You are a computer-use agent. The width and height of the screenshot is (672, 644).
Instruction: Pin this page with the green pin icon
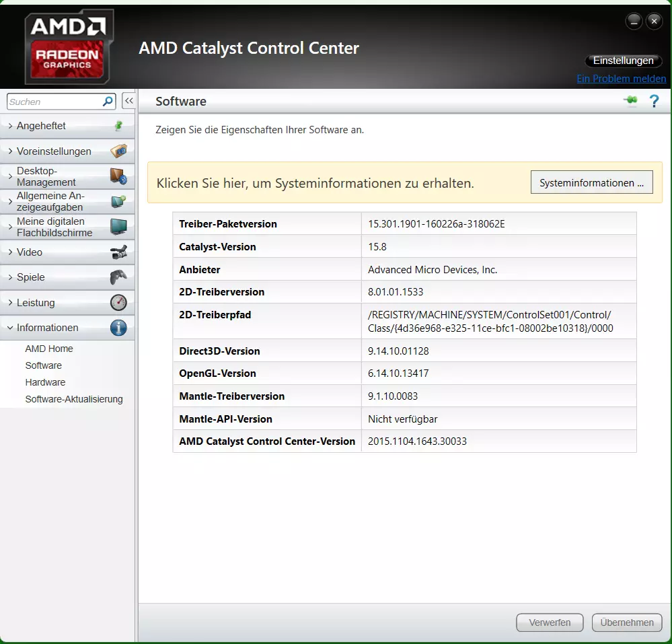630,101
